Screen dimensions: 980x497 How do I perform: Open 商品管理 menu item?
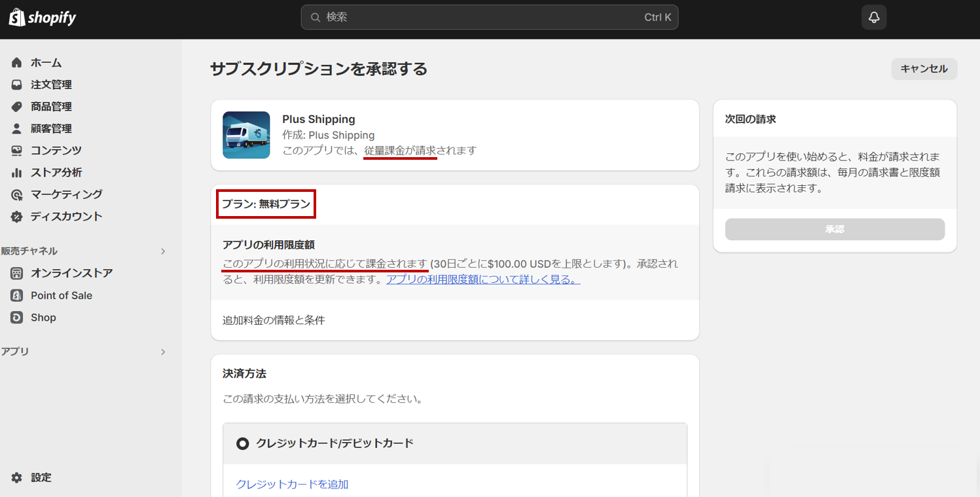(51, 107)
